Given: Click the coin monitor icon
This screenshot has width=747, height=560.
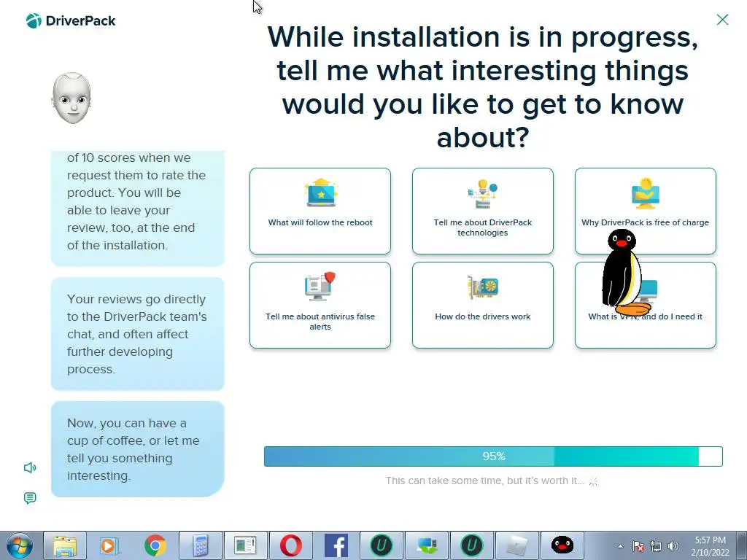Looking at the screenshot, I should pos(646,193).
